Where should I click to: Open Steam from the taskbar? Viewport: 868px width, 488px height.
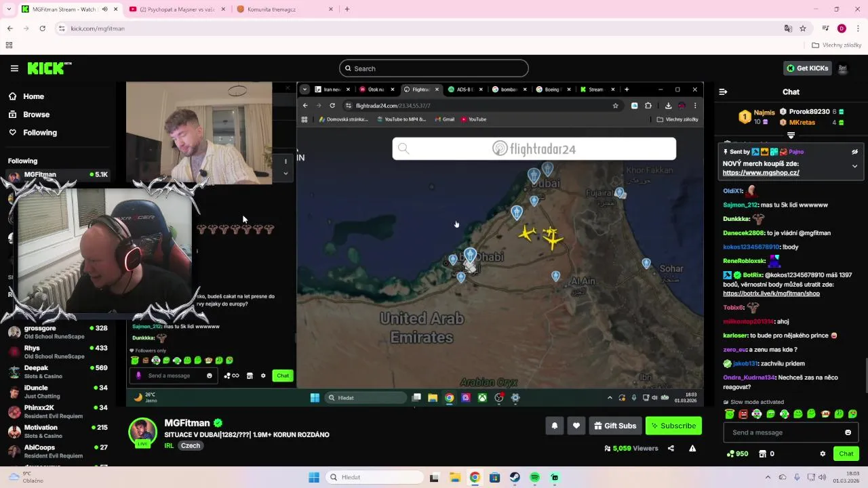click(515, 477)
